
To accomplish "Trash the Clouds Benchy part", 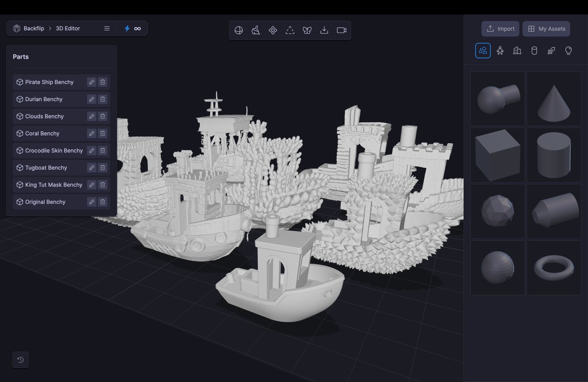I will [102, 116].
